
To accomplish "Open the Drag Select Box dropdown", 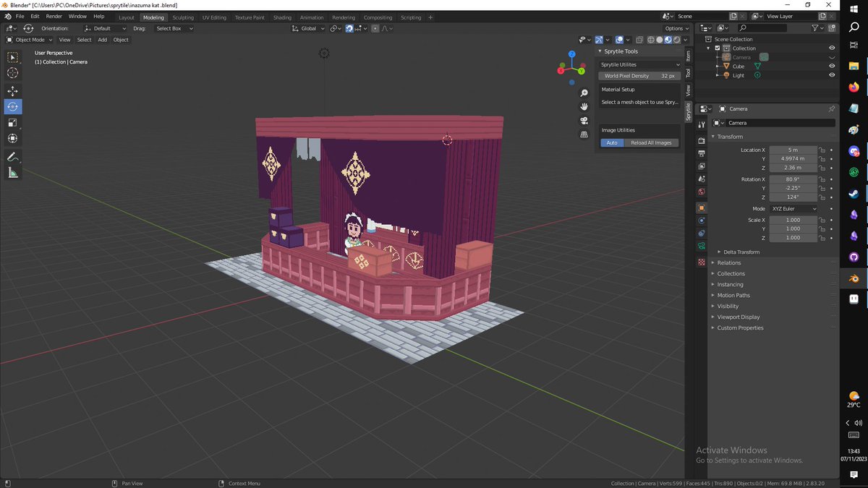I will click(x=174, y=28).
